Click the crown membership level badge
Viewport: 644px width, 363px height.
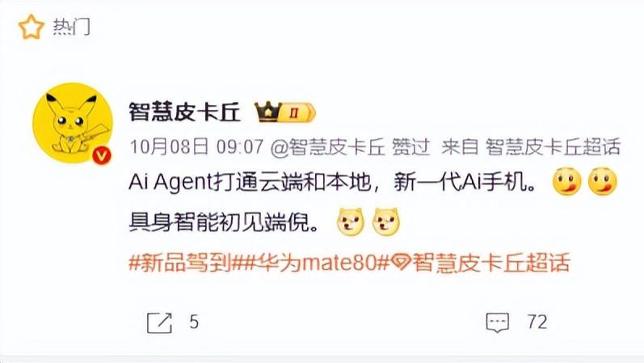285,112
